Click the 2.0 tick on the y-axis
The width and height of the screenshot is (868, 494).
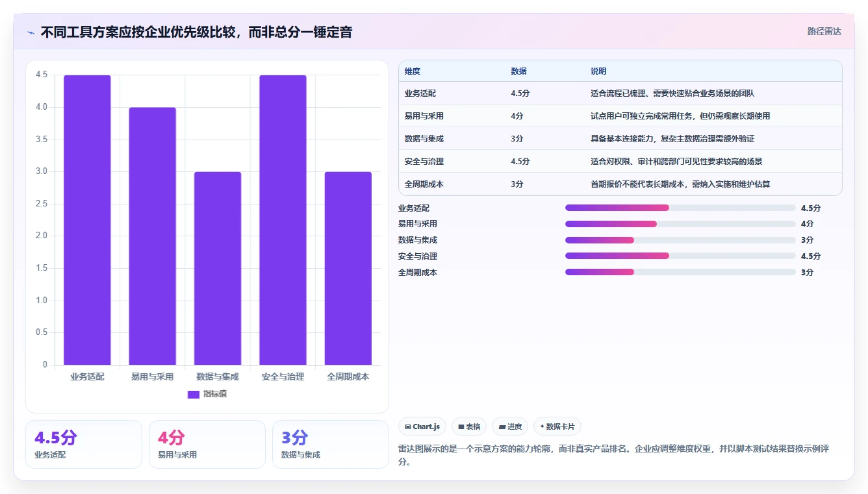pos(42,236)
